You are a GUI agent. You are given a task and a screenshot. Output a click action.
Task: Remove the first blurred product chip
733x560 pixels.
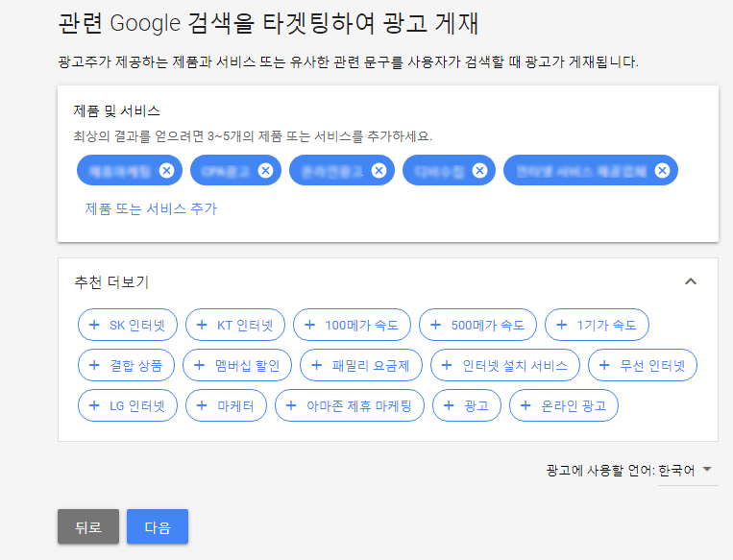coord(166,170)
